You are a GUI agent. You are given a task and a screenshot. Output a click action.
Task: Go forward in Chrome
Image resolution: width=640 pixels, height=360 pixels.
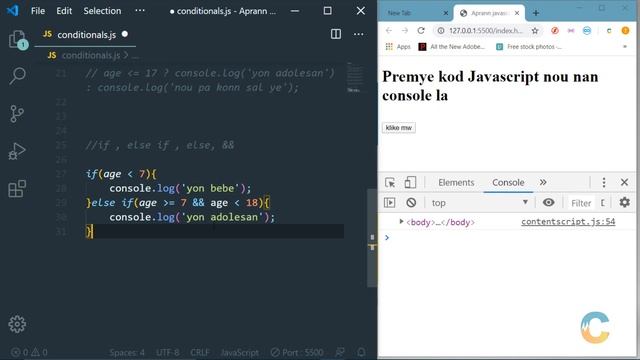pos(404,31)
